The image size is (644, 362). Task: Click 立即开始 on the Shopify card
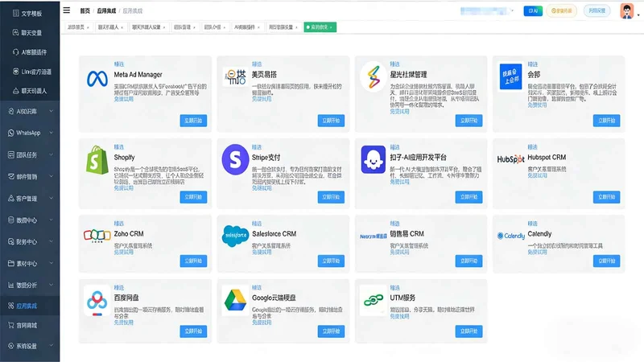[x=193, y=197]
